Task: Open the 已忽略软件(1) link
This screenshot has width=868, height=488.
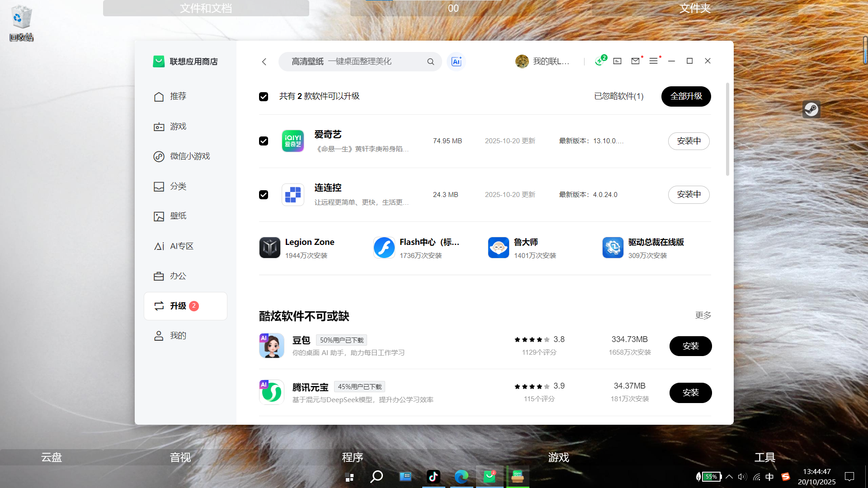Action: (x=618, y=96)
